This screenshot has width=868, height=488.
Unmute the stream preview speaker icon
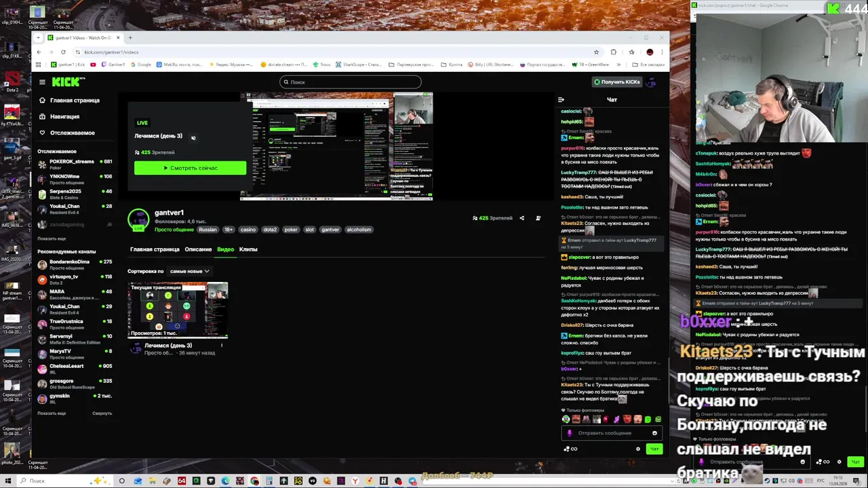point(193,138)
